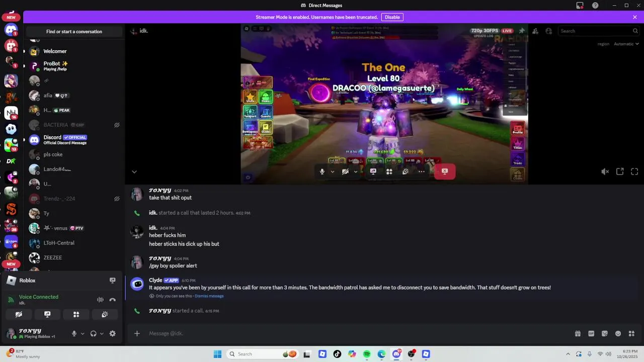Toggle camera in the call overlay controls
644x362 pixels.
(x=345, y=171)
